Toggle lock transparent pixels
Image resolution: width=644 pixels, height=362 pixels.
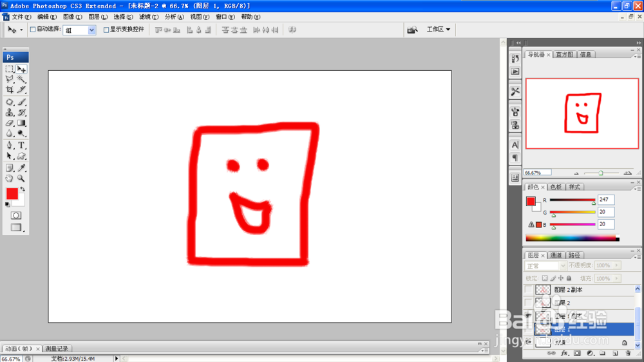coord(545,278)
